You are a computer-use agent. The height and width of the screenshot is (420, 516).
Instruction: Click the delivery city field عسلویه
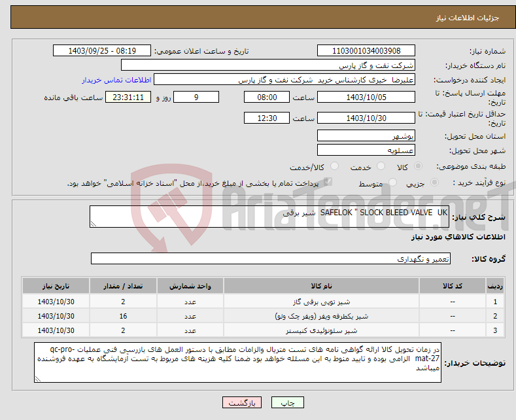click(366, 150)
